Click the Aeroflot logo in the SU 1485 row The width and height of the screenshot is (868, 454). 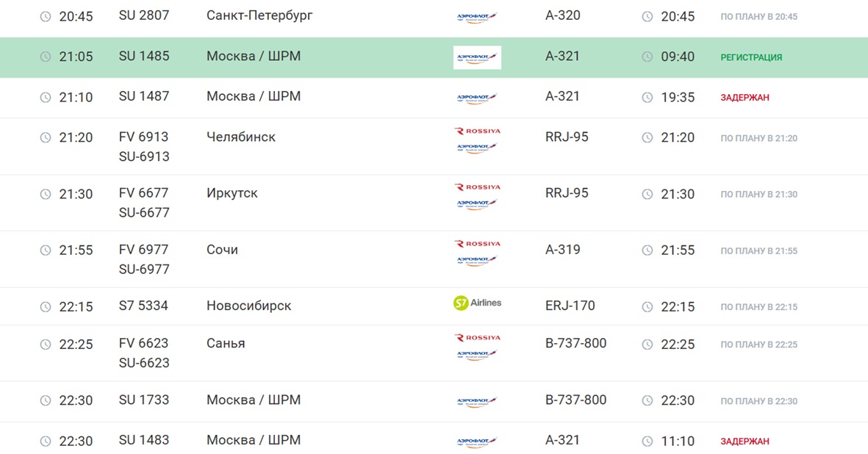(x=477, y=57)
